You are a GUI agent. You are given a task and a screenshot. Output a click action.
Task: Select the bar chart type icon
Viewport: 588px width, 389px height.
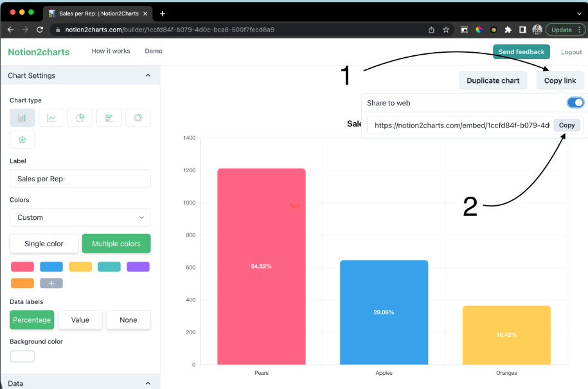click(22, 118)
